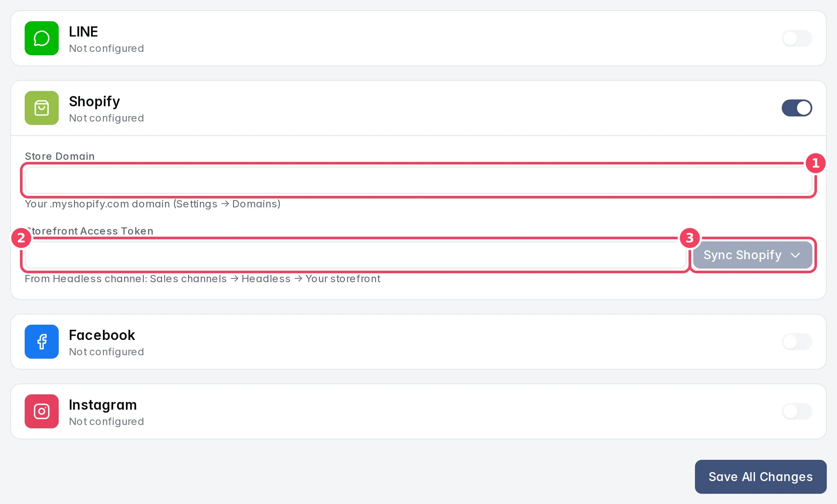Enable the LINE integration toggle
837x504 pixels.
click(797, 38)
